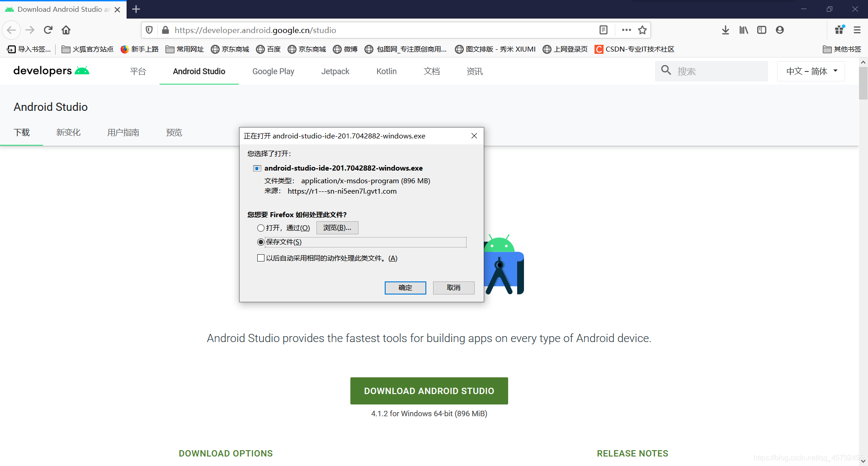Image resolution: width=868 pixels, height=466 pixels.
Task: Click 确定 to confirm the download
Action: pyautogui.click(x=405, y=288)
